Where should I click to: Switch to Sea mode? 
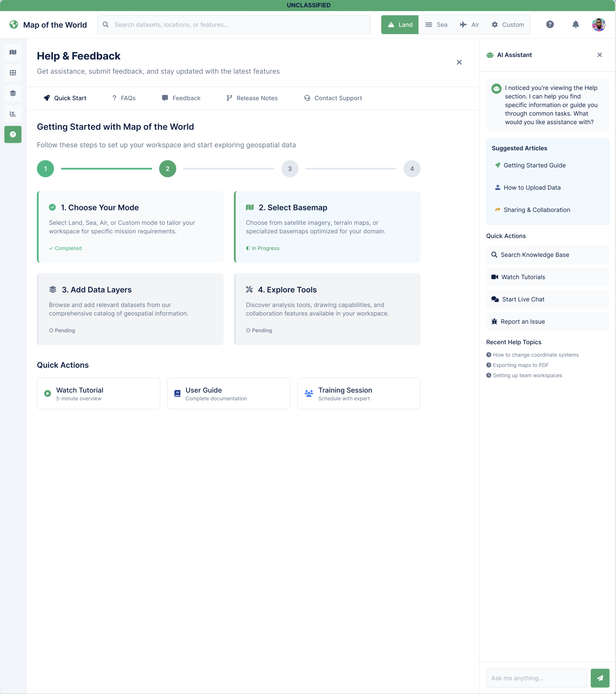[x=436, y=25]
